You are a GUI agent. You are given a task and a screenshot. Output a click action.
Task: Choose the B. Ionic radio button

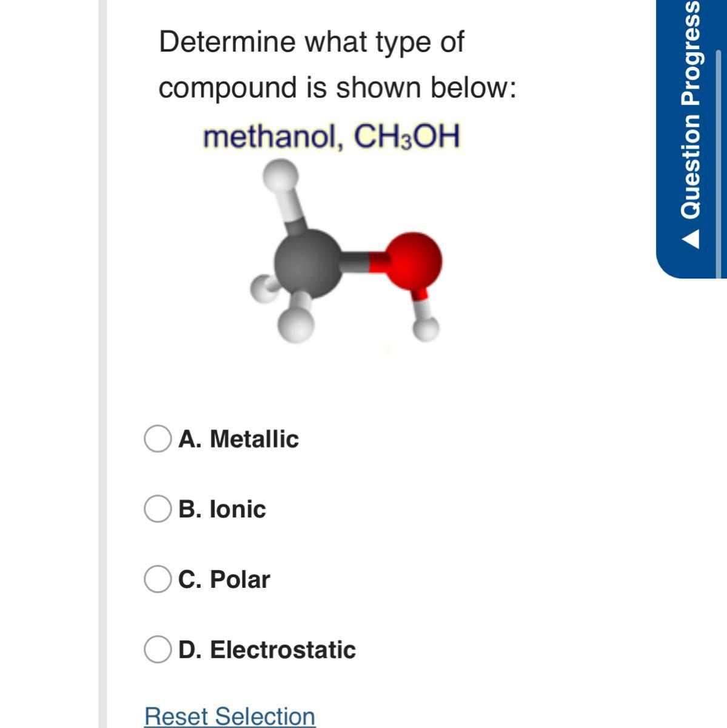(x=157, y=509)
